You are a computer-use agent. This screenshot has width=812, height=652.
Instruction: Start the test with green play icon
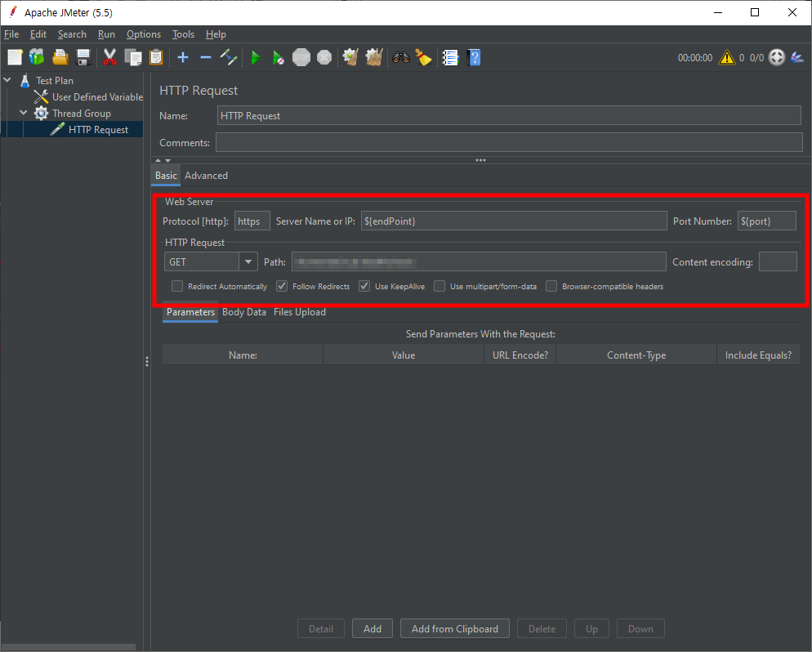[256, 57]
